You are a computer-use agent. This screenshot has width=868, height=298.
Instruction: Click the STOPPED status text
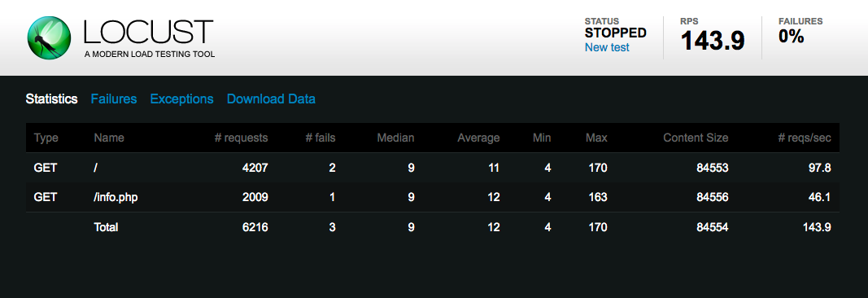[616, 33]
